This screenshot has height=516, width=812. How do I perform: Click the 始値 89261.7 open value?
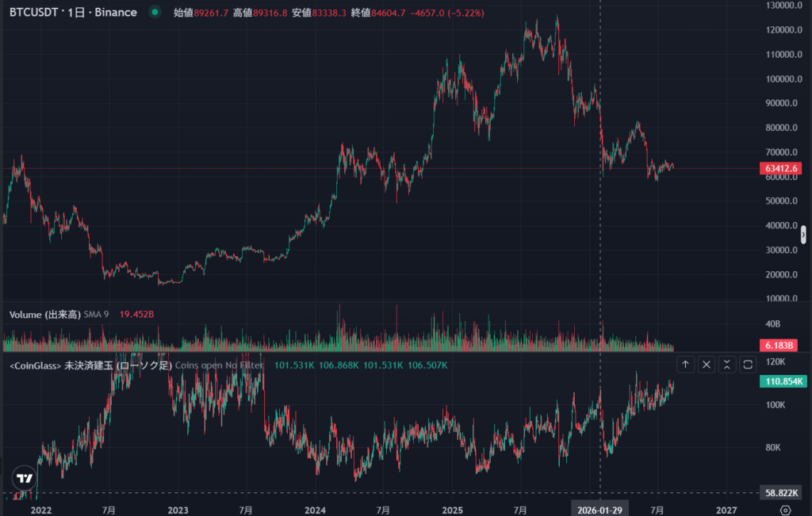[201, 13]
